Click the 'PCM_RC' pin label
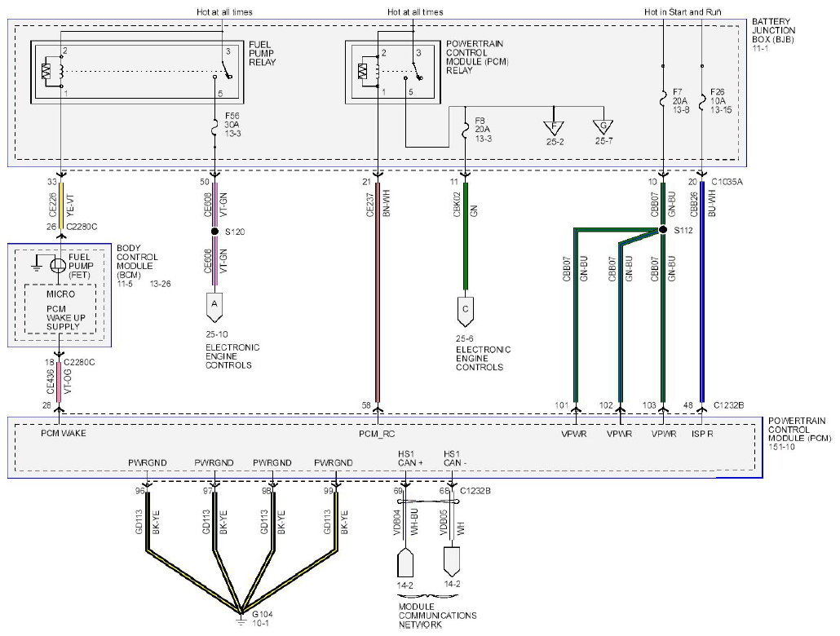The height and width of the screenshot is (636, 840). pyautogui.click(x=377, y=434)
